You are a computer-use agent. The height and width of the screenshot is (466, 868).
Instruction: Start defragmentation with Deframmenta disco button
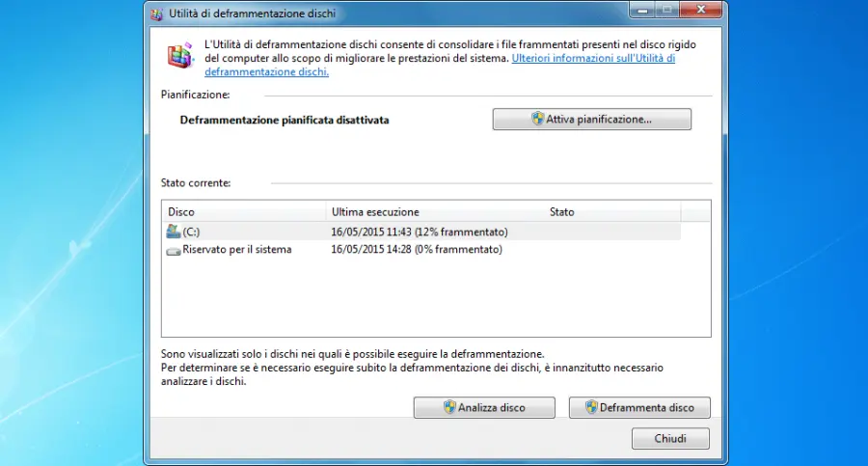(639, 408)
